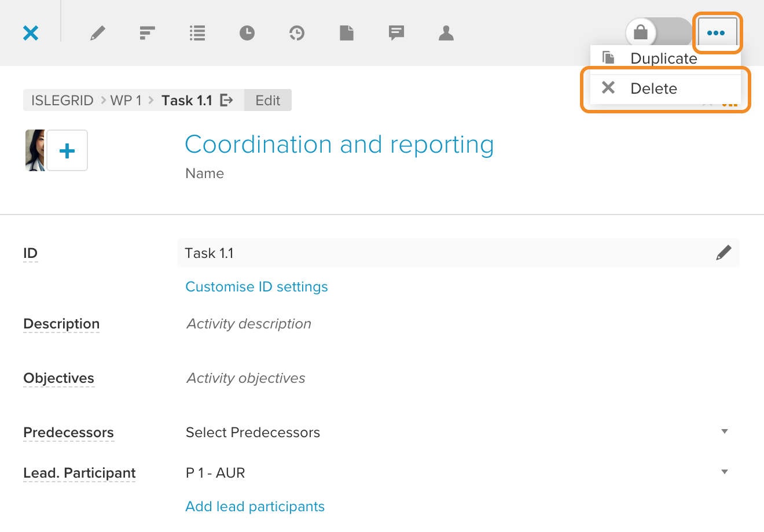
Task: Open the person icon in toolbar
Action: coord(446,33)
